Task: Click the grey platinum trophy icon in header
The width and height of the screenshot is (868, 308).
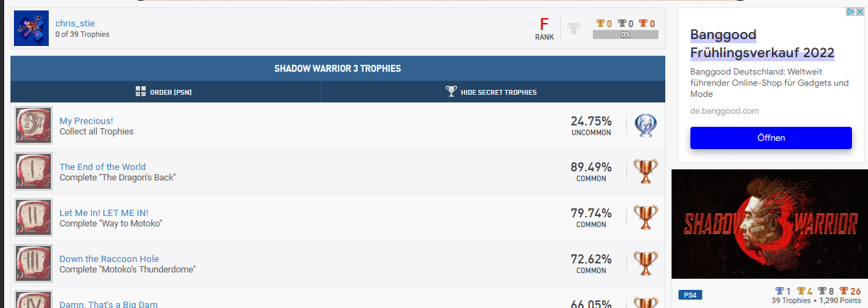Action: [x=573, y=29]
